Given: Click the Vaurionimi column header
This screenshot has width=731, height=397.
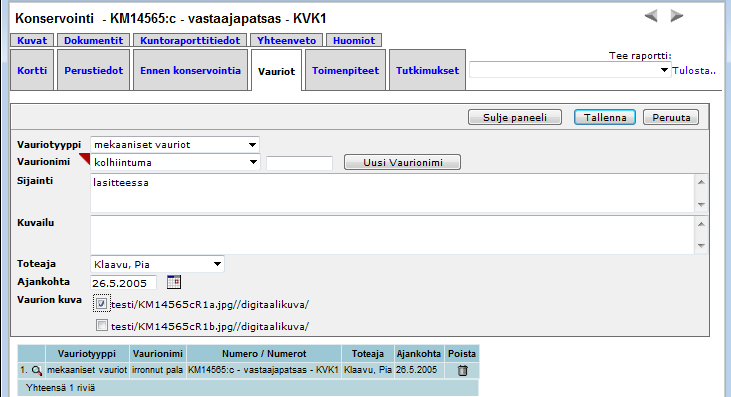Looking at the screenshot, I should tap(158, 354).
